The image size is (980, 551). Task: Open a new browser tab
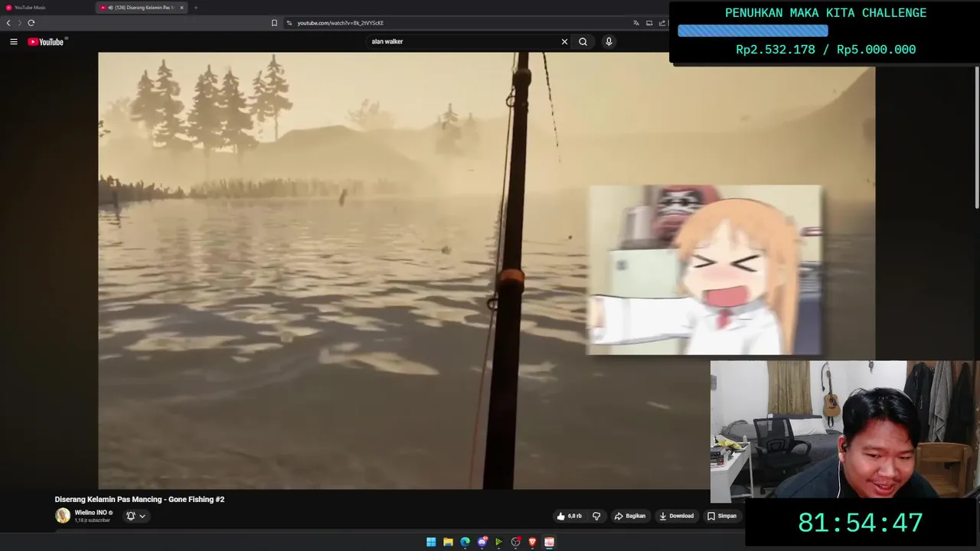coord(195,8)
